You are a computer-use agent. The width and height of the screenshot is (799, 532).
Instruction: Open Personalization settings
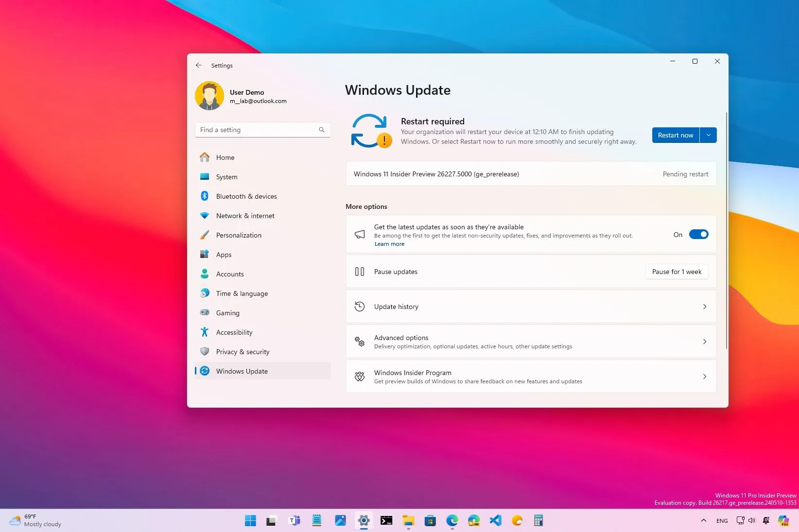point(239,235)
